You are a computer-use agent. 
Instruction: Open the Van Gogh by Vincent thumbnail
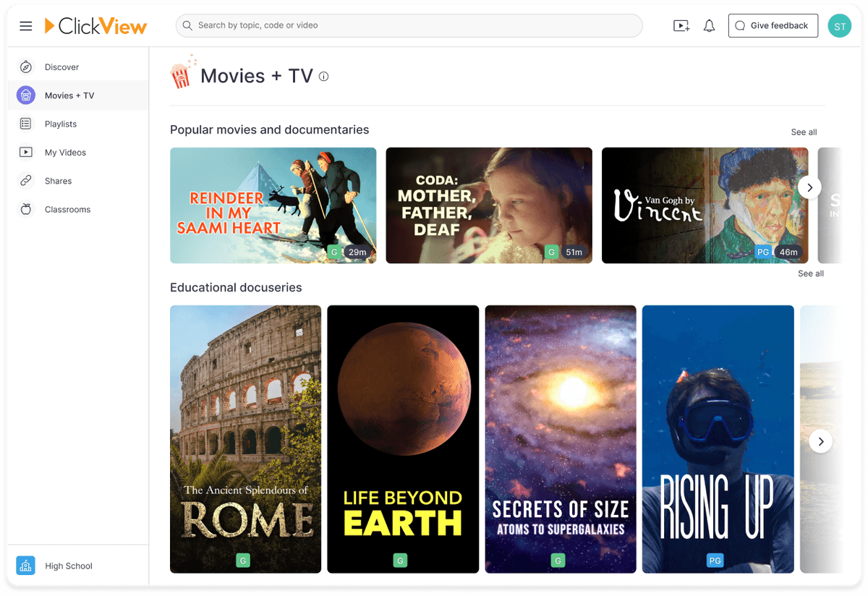(x=705, y=205)
